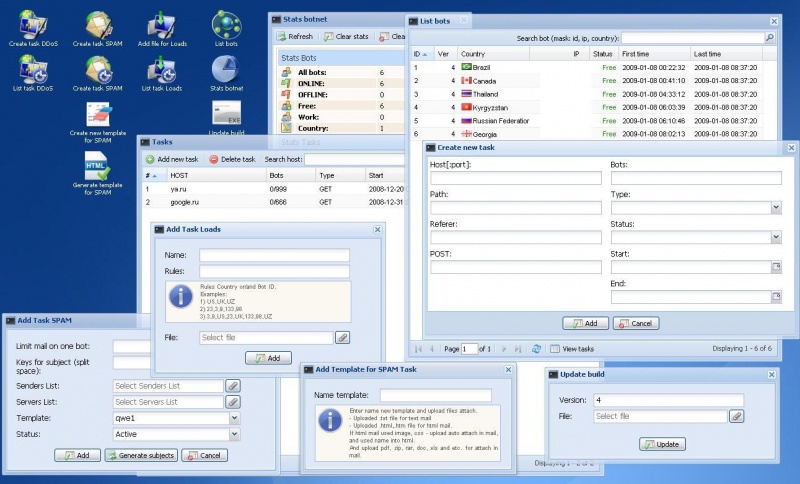This screenshot has height=484, width=800.
Task: Click the magnifier icon in Search bot field
Action: (769, 38)
